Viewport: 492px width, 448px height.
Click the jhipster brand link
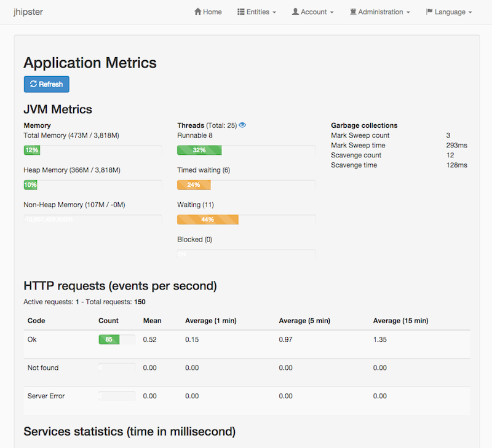coord(28,12)
